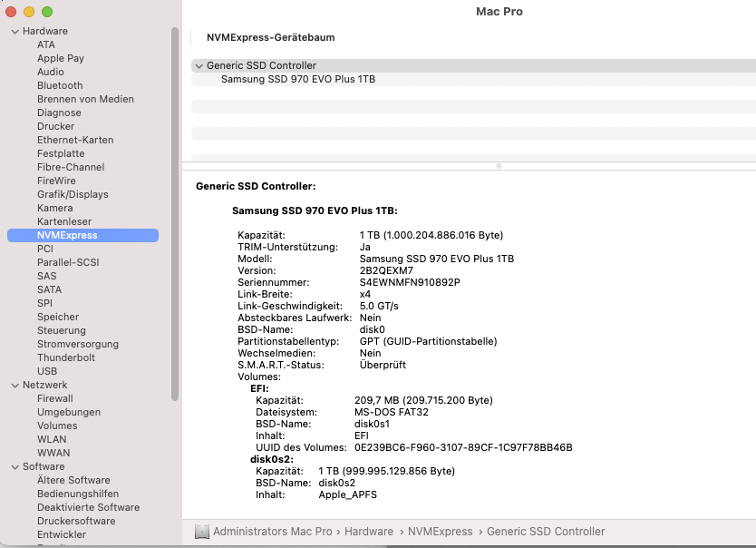Select PCI in the sidebar

[45, 249]
